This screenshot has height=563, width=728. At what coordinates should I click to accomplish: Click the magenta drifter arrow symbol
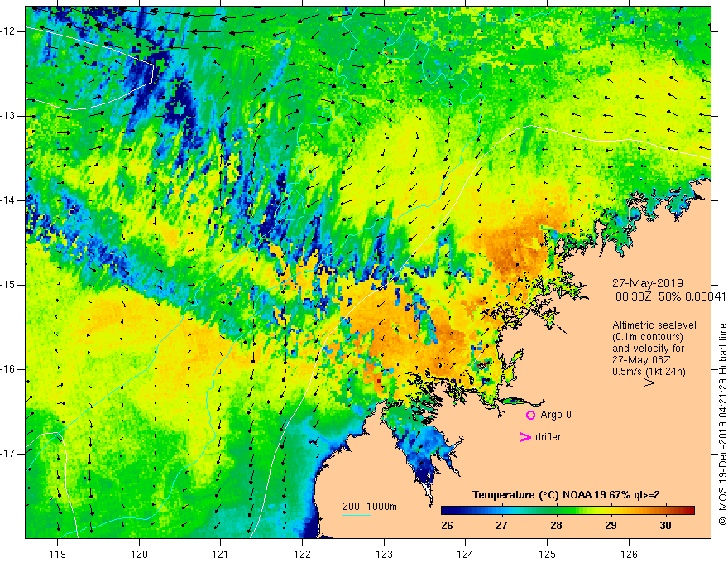[524, 437]
